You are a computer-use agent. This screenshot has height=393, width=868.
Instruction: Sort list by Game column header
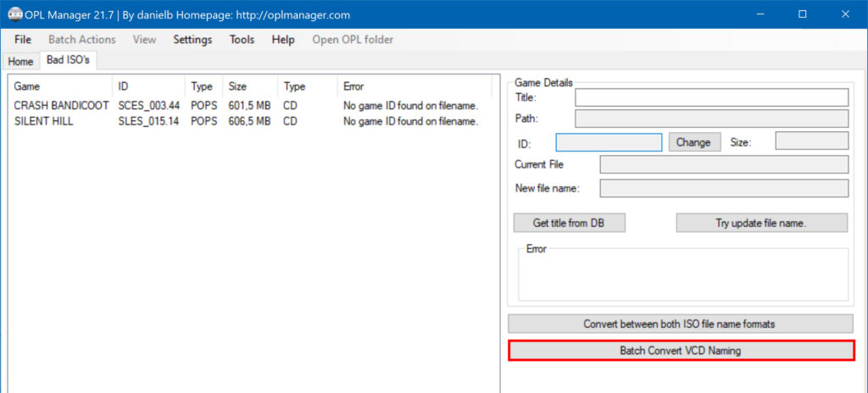pos(27,86)
